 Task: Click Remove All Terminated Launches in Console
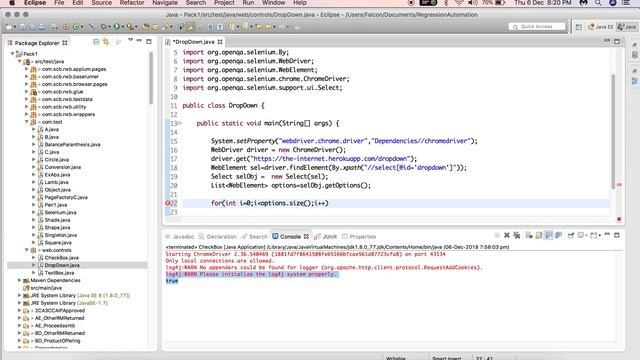click(x=517, y=235)
